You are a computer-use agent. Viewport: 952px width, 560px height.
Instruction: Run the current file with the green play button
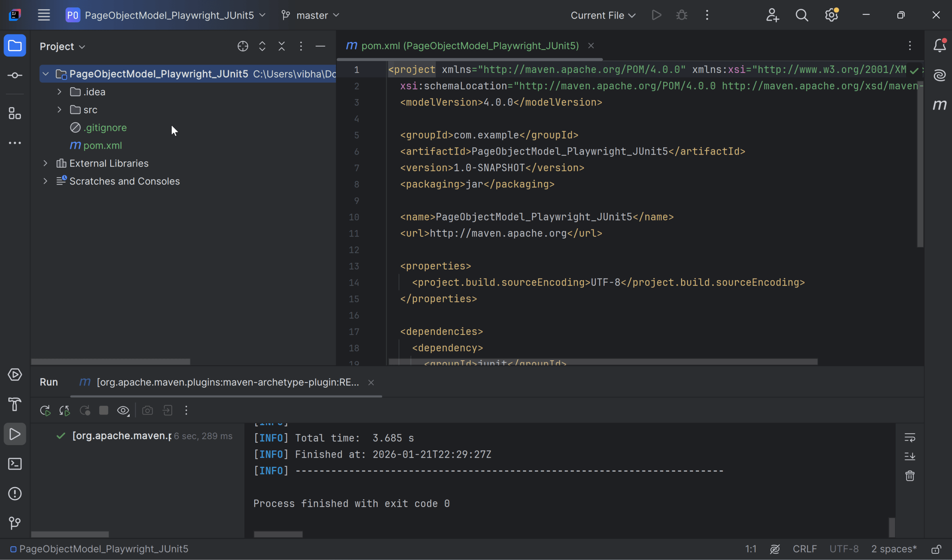click(656, 15)
